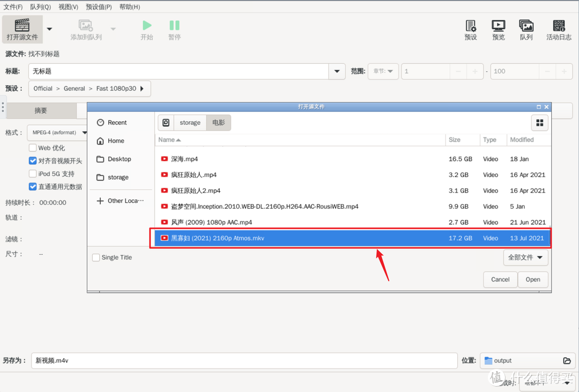Show the Queue icon in toolbar
The height and width of the screenshot is (392, 579).
coord(526,26)
